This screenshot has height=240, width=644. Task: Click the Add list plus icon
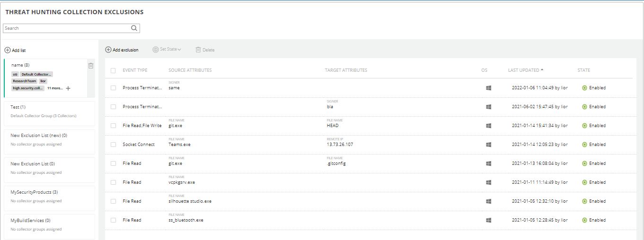click(8, 50)
